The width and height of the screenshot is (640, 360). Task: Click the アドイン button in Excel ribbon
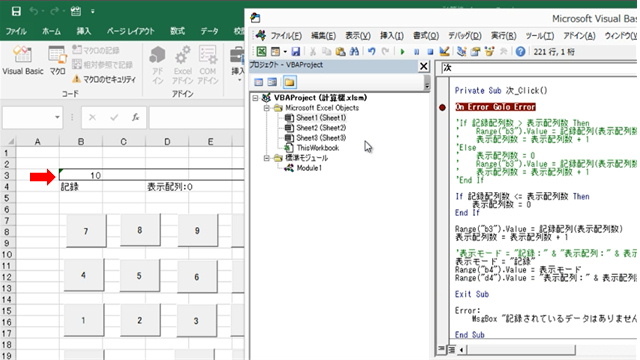click(x=158, y=65)
